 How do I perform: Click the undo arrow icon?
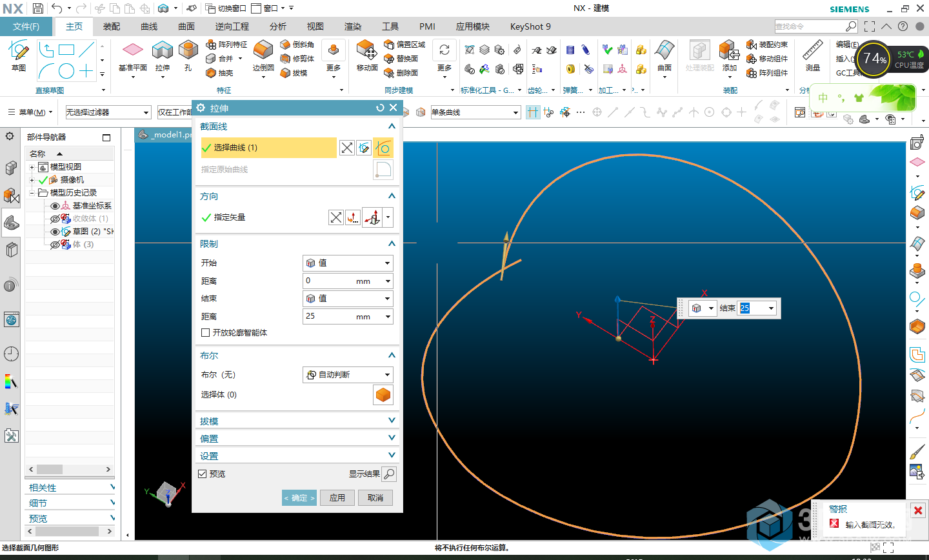(57, 8)
